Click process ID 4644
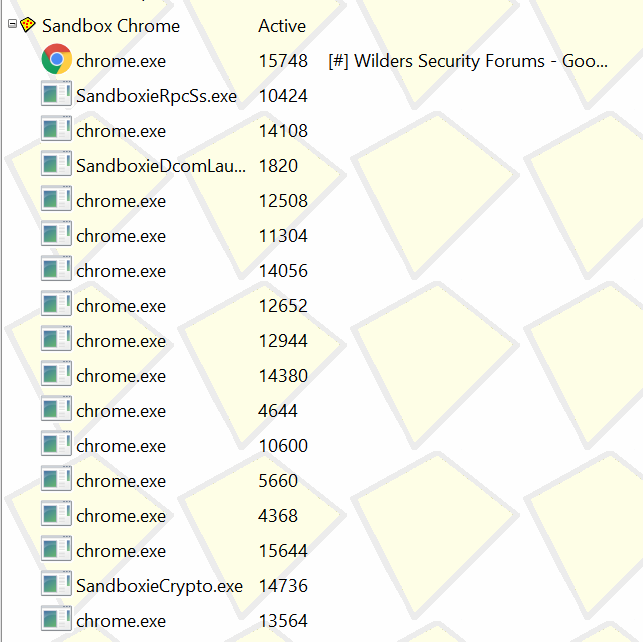The width and height of the screenshot is (643, 642). tap(278, 411)
